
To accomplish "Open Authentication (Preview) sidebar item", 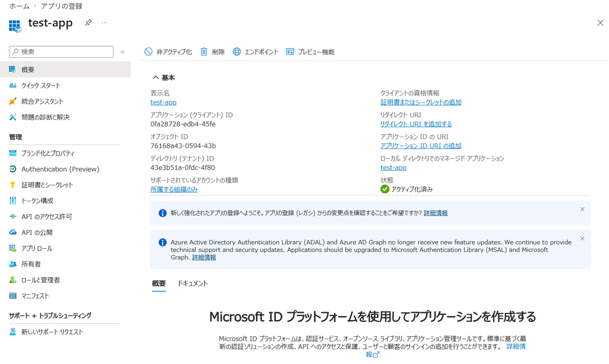I will click(60, 169).
